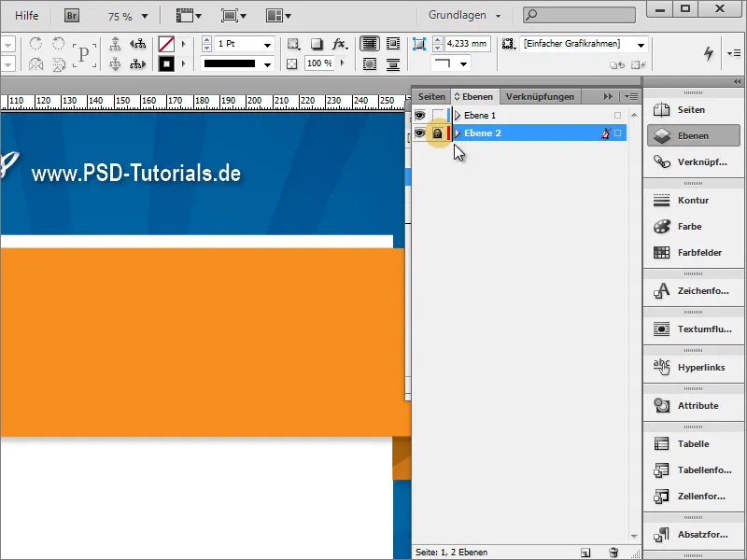Toggle lock box of Ebene 1

[x=437, y=115]
